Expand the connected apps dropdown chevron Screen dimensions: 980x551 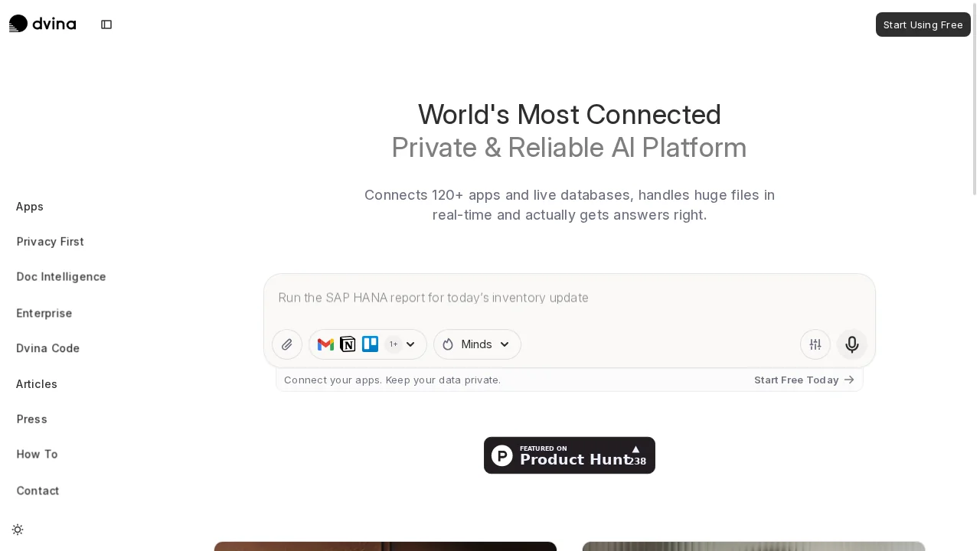[x=410, y=344]
